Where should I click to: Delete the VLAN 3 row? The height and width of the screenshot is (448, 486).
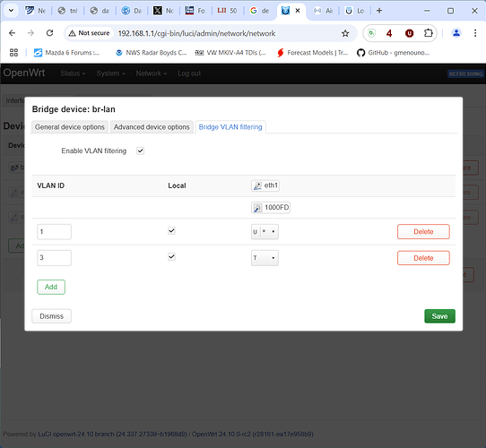point(423,258)
